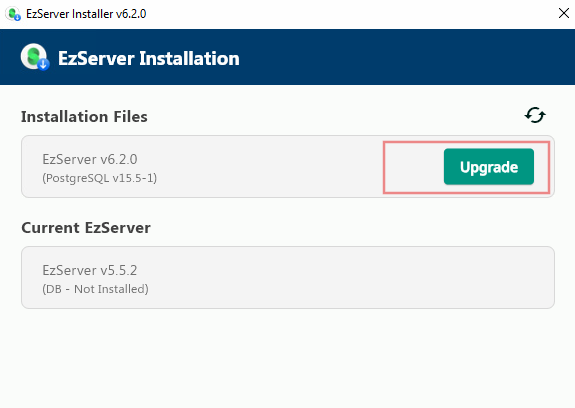The height and width of the screenshot is (408, 575).
Task: Click the green Upgrade button
Action: coord(489,167)
